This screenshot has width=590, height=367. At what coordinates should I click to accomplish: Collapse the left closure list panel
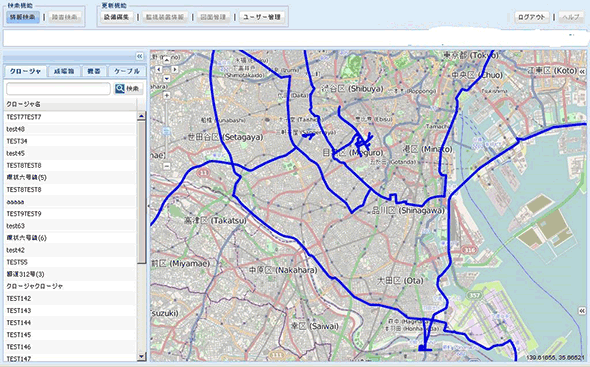140,56
